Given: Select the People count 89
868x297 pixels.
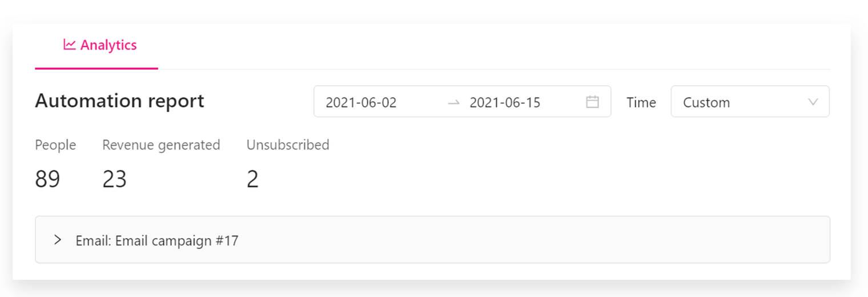Looking at the screenshot, I should click(47, 179).
